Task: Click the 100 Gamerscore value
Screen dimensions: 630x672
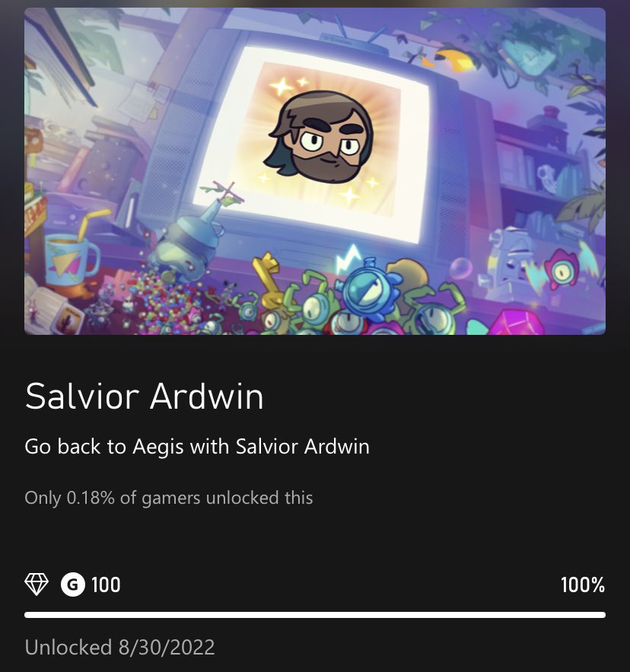Action: coord(106,585)
